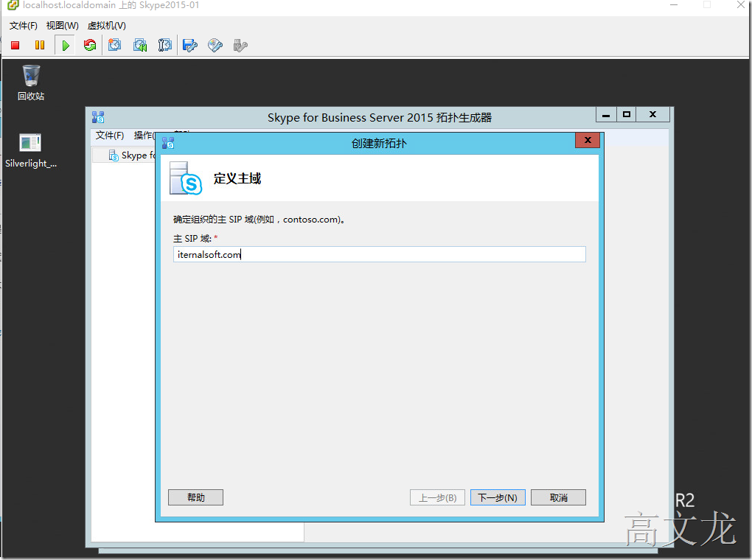Reset the virtual machine
Image resolution: width=752 pixels, height=560 pixels.
(x=90, y=45)
